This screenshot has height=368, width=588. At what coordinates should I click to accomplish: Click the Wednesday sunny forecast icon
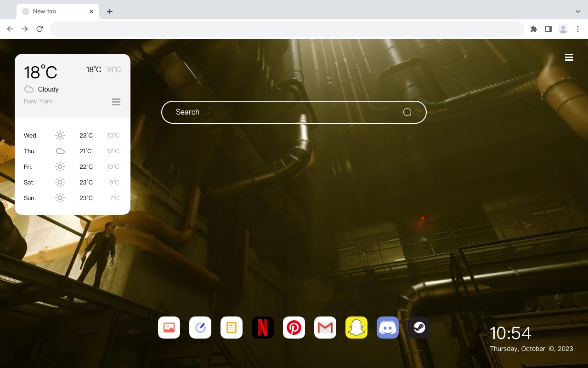[x=60, y=135]
